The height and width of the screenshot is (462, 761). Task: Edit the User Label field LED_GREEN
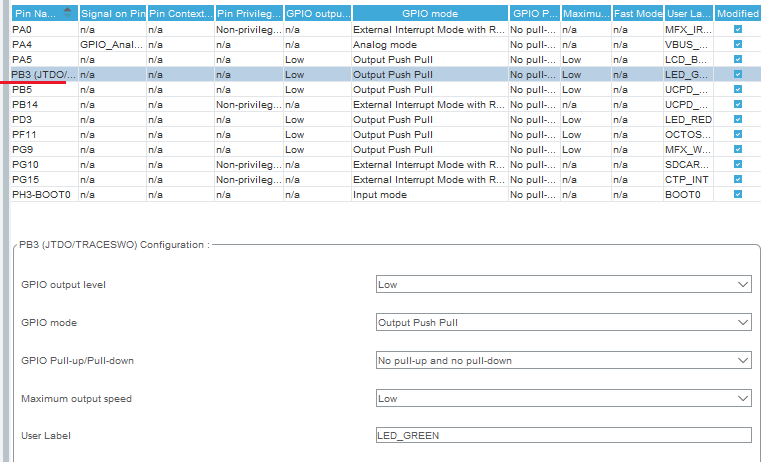tap(563, 435)
